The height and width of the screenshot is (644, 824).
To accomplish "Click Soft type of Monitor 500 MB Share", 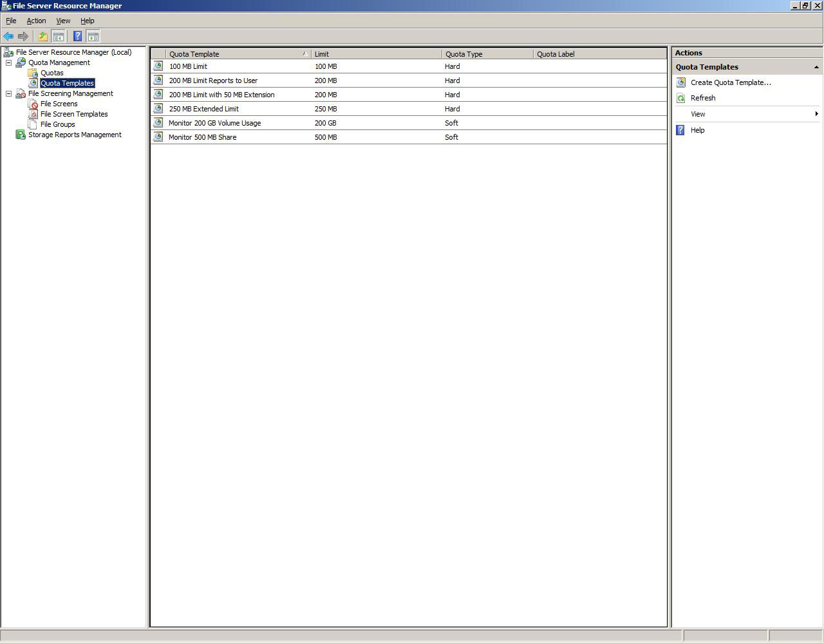I will 451,137.
